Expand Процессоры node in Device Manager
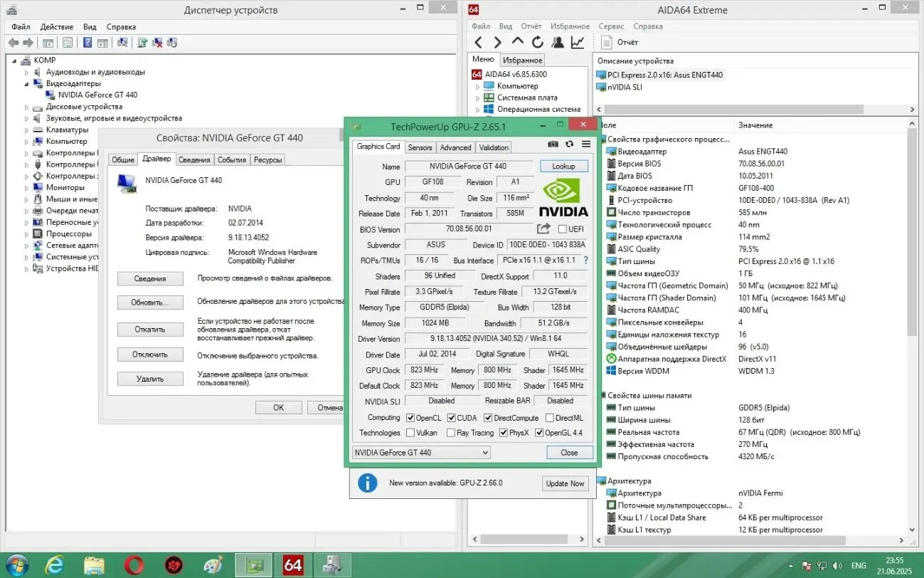The image size is (924, 578). click(x=27, y=233)
